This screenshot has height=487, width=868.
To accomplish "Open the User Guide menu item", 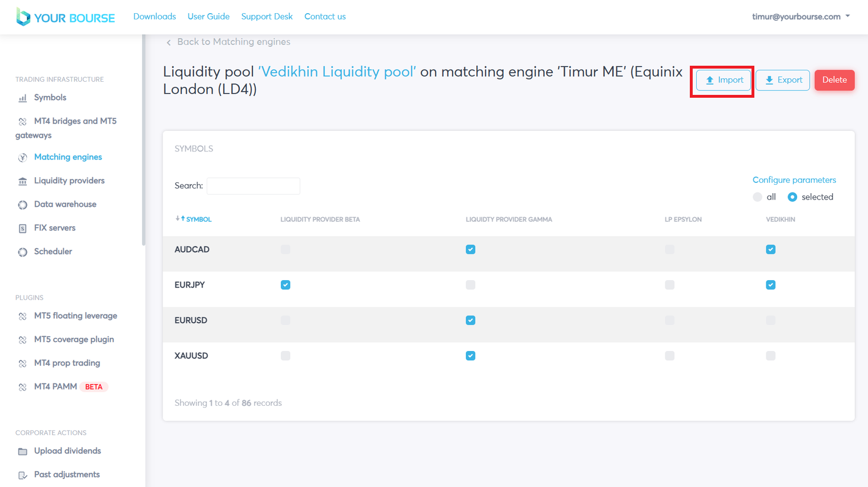I will 208,17.
